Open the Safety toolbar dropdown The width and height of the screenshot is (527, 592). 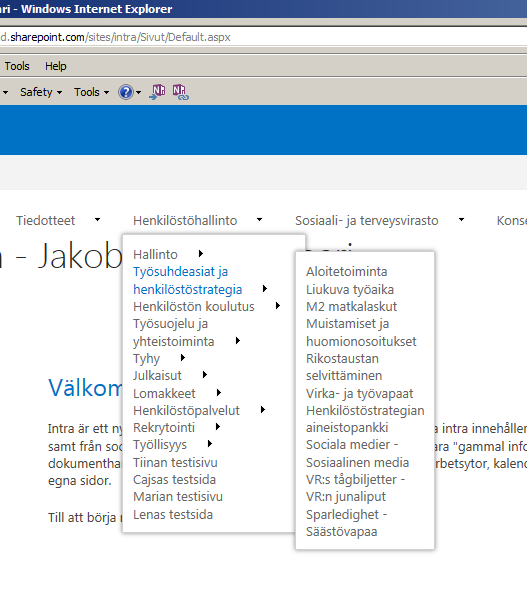point(41,92)
